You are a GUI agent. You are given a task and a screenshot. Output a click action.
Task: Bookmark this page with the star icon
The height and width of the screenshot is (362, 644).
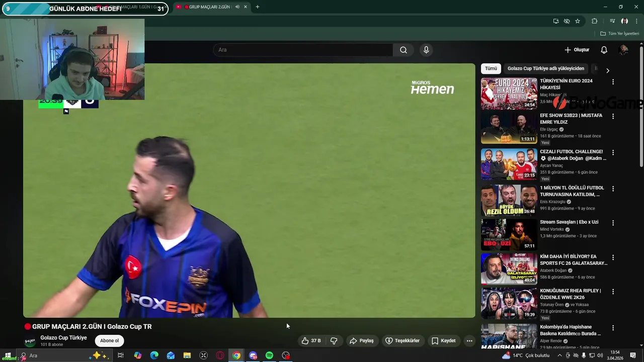point(578,21)
